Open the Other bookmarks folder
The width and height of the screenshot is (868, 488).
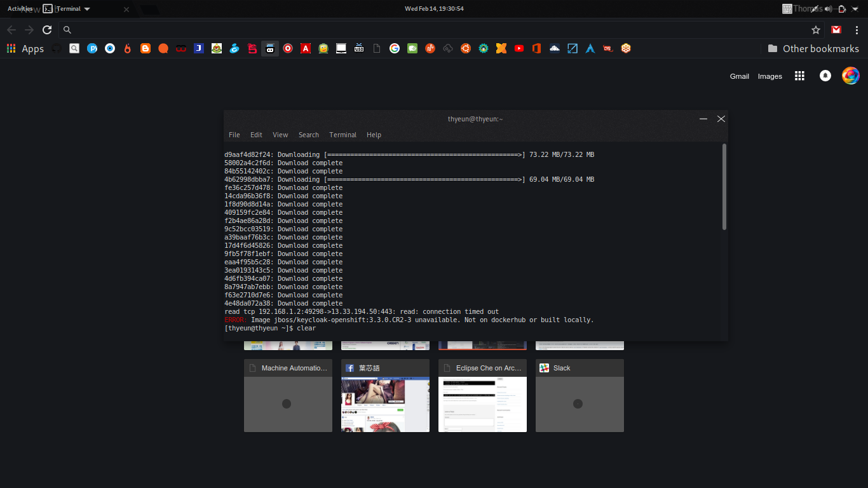point(813,48)
